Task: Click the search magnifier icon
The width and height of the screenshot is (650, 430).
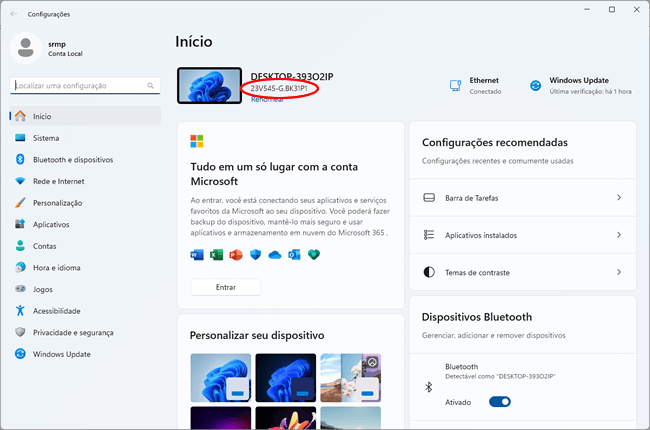Action: 150,85
